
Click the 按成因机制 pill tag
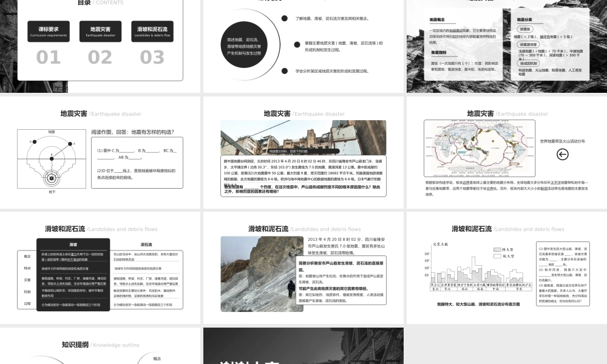[528, 63]
